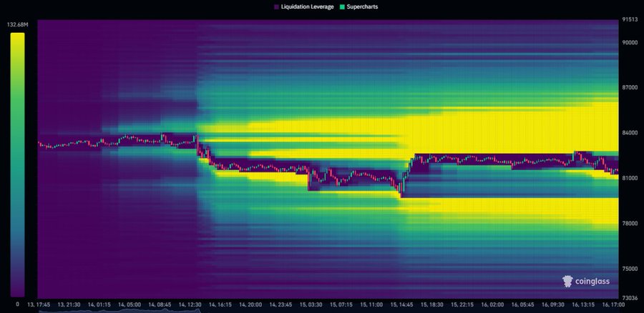Click the 14, 20:00 time axis label
Image resolution: width=644 pixels, height=313 pixels.
click(250, 305)
